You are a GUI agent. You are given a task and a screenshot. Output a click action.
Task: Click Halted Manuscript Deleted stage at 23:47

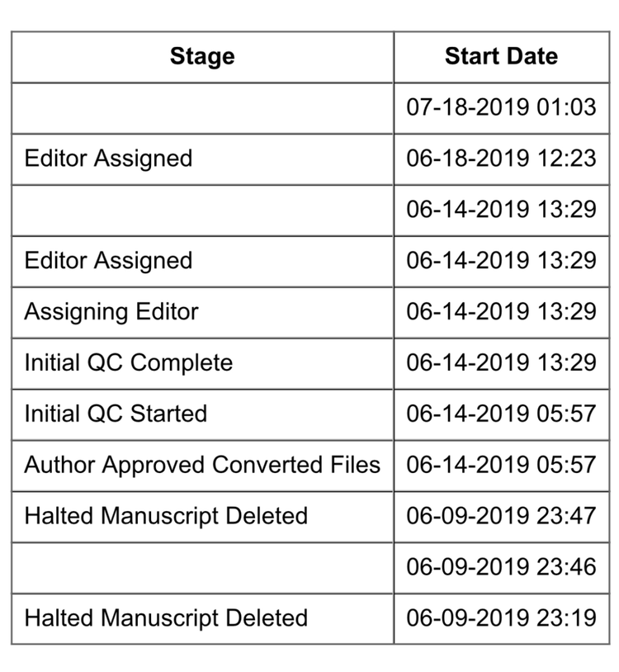click(x=166, y=516)
